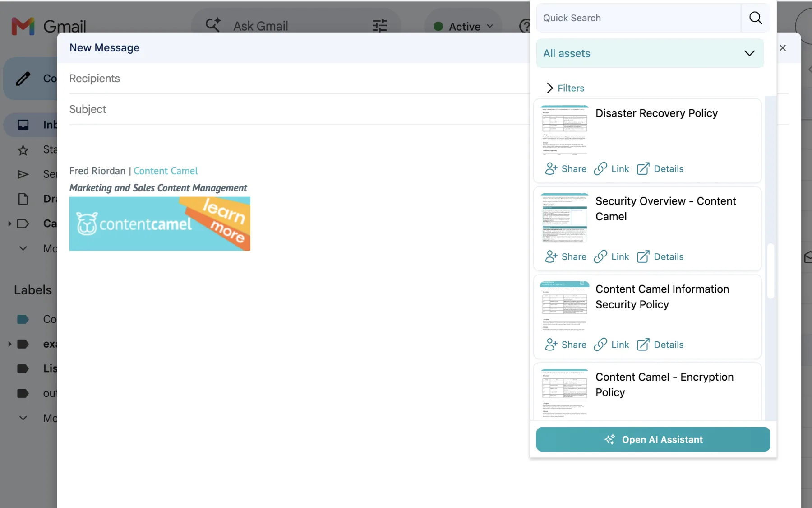
Task: Close the New Message compose window
Action: point(783,48)
